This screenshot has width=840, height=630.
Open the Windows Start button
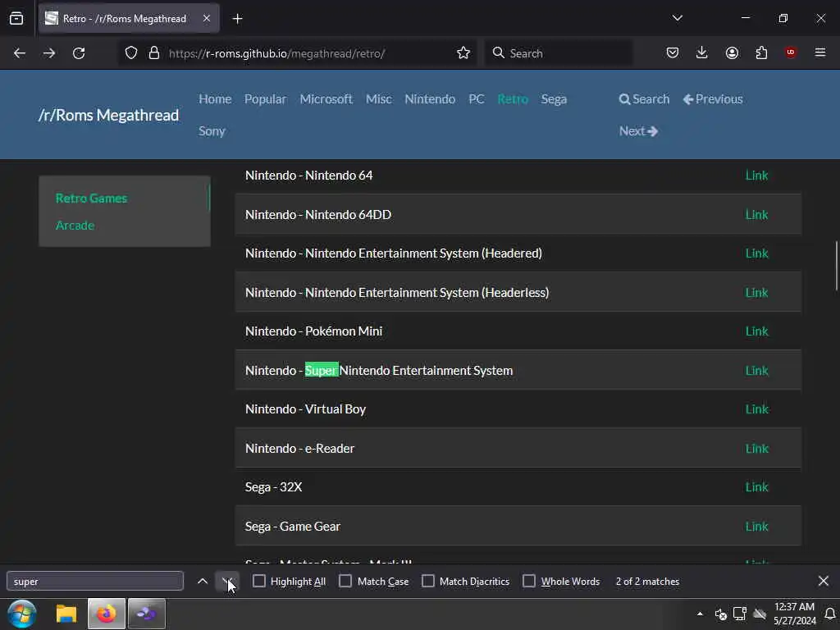(x=22, y=614)
